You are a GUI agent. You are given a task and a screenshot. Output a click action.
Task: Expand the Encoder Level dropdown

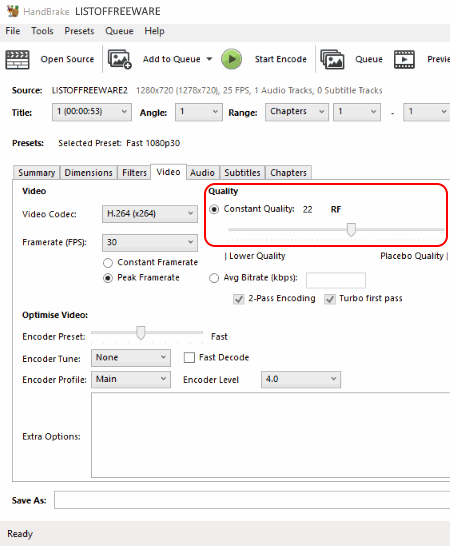point(301,380)
